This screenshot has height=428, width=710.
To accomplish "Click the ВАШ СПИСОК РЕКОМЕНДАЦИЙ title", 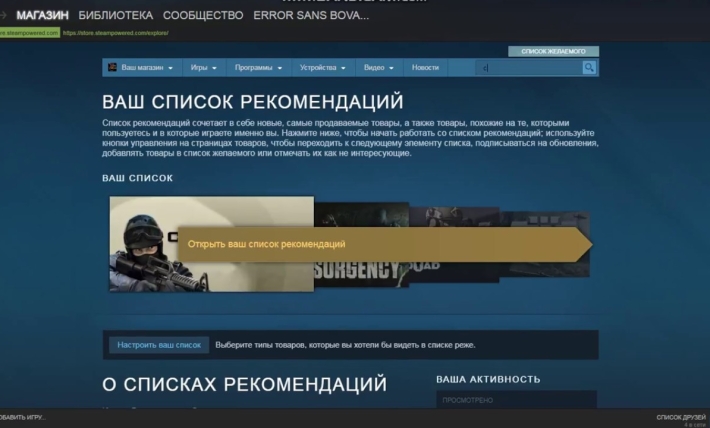I will click(253, 101).
